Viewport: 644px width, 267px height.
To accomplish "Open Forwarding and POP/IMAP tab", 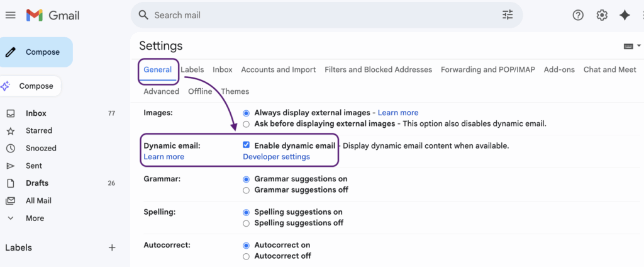I will coord(488,69).
